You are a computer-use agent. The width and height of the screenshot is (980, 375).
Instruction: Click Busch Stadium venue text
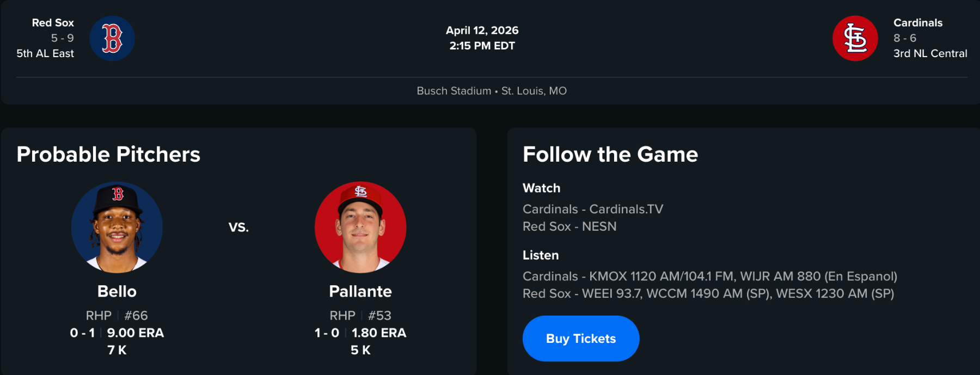click(x=454, y=91)
